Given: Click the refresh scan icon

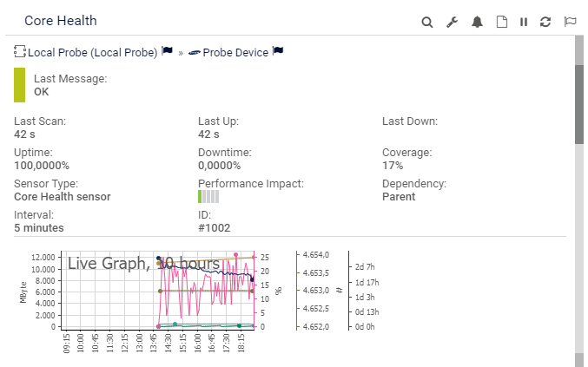Looking at the screenshot, I should [545, 22].
